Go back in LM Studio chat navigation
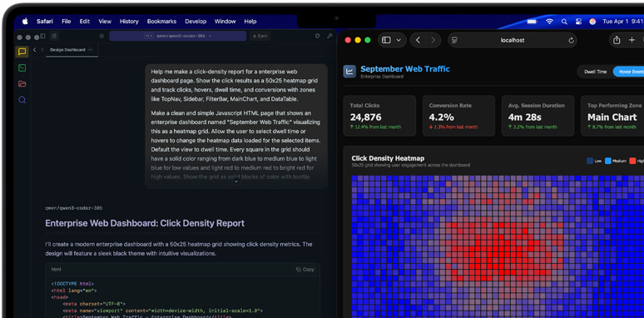 point(34,50)
